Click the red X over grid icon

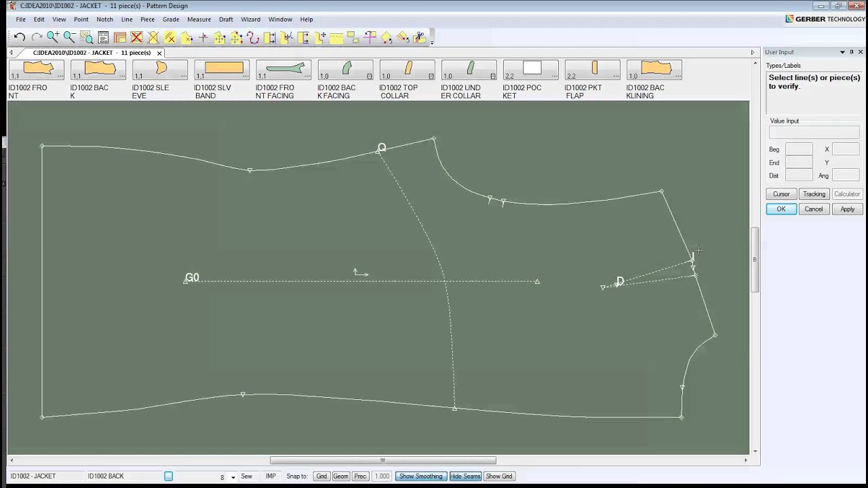[x=136, y=37]
